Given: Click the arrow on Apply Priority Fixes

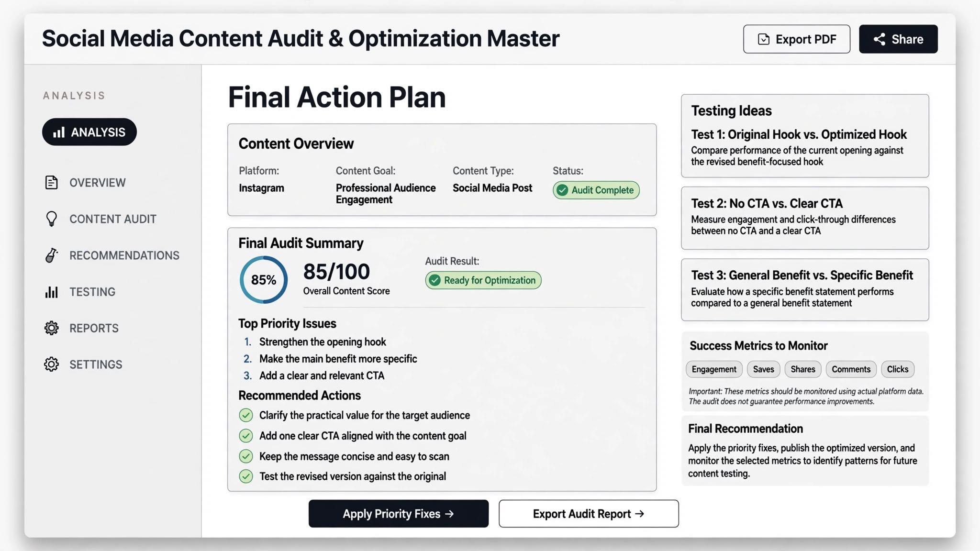Looking at the screenshot, I should (x=449, y=514).
